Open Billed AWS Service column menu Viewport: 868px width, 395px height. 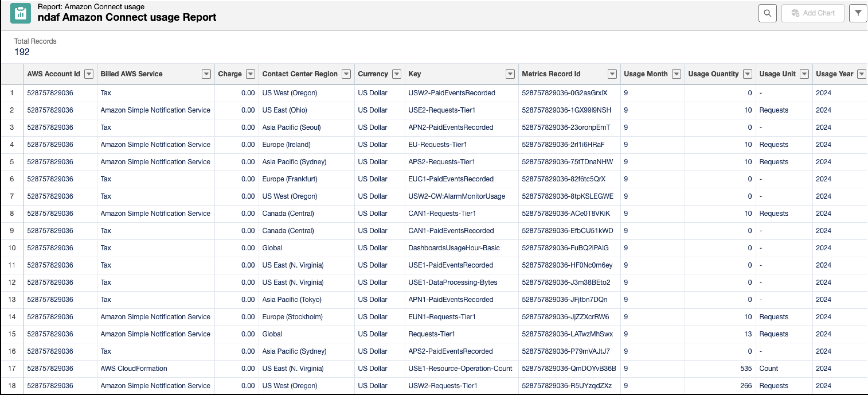(206, 74)
